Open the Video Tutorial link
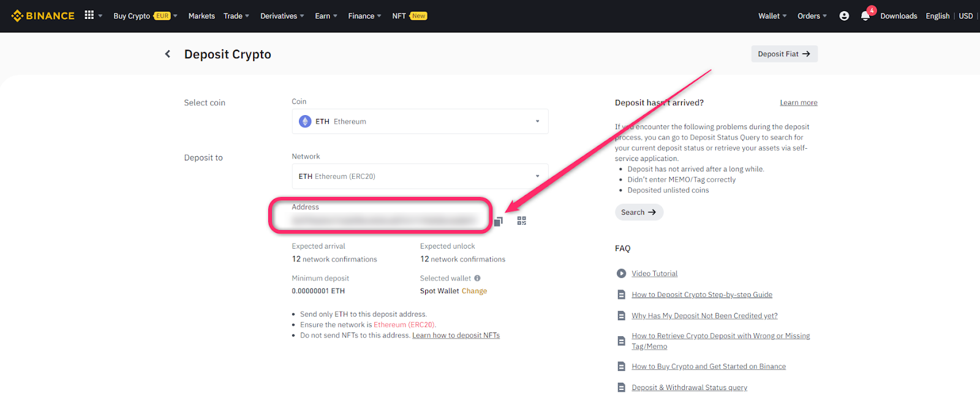 point(655,274)
